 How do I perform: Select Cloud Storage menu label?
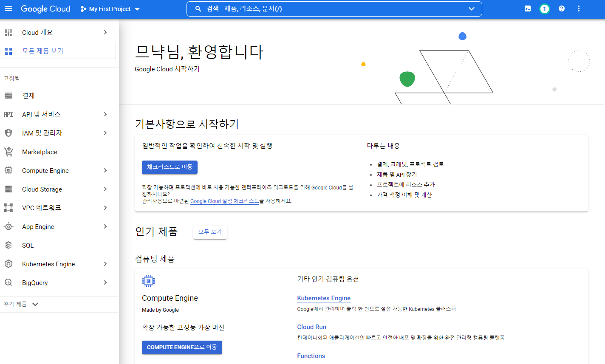click(x=42, y=189)
